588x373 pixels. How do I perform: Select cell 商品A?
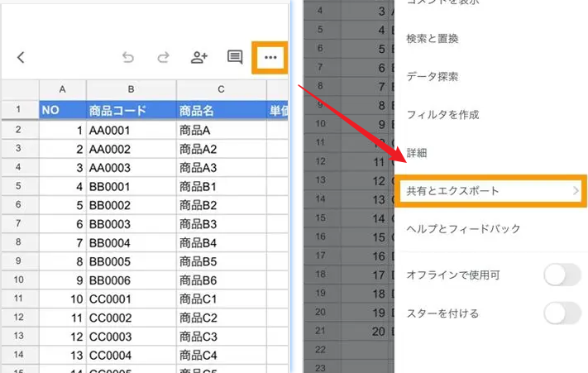tap(222, 130)
